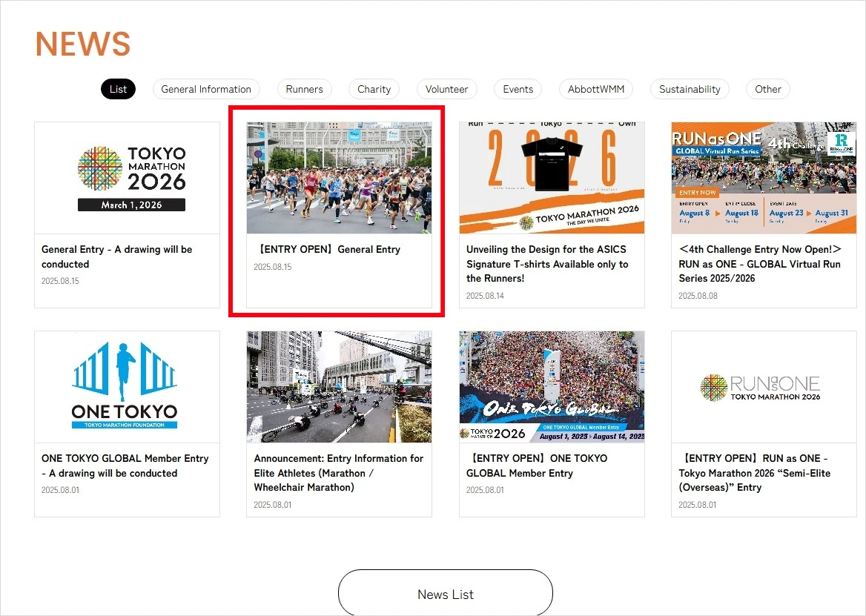Image resolution: width=866 pixels, height=616 pixels.
Task: Open 'Entry Information for Elite Athletes' article
Action: pos(339,473)
